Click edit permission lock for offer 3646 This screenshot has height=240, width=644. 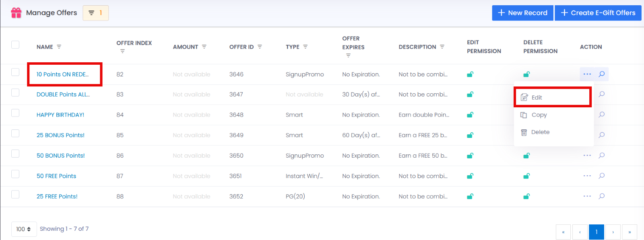pyautogui.click(x=470, y=74)
